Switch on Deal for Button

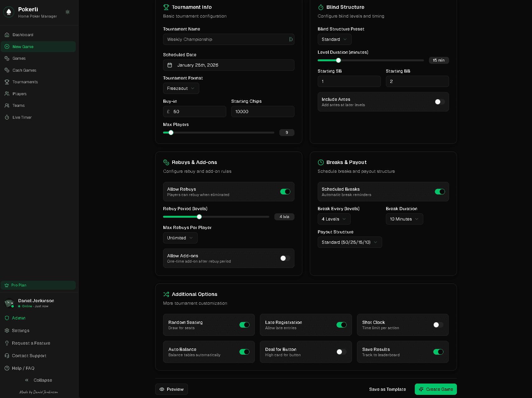(342, 352)
